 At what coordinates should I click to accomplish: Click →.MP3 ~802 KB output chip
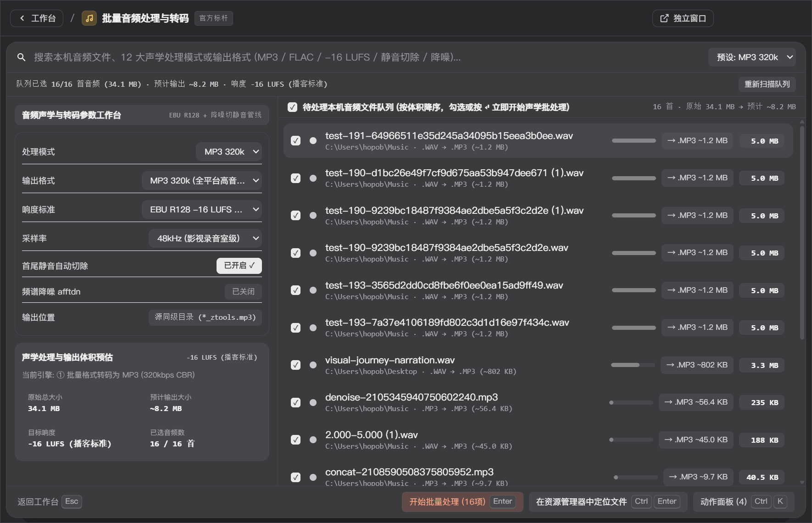[697, 365]
